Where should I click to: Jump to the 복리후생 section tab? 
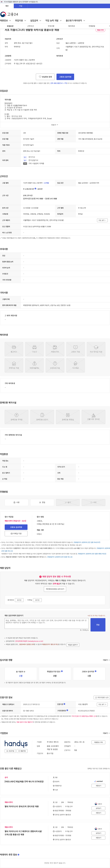pos(71,26)
